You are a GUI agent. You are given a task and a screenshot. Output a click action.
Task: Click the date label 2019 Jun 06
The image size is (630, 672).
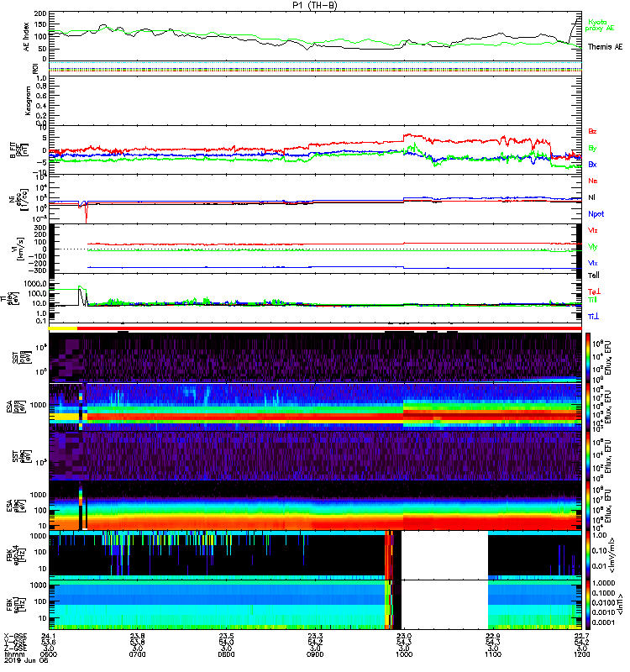coord(26,661)
